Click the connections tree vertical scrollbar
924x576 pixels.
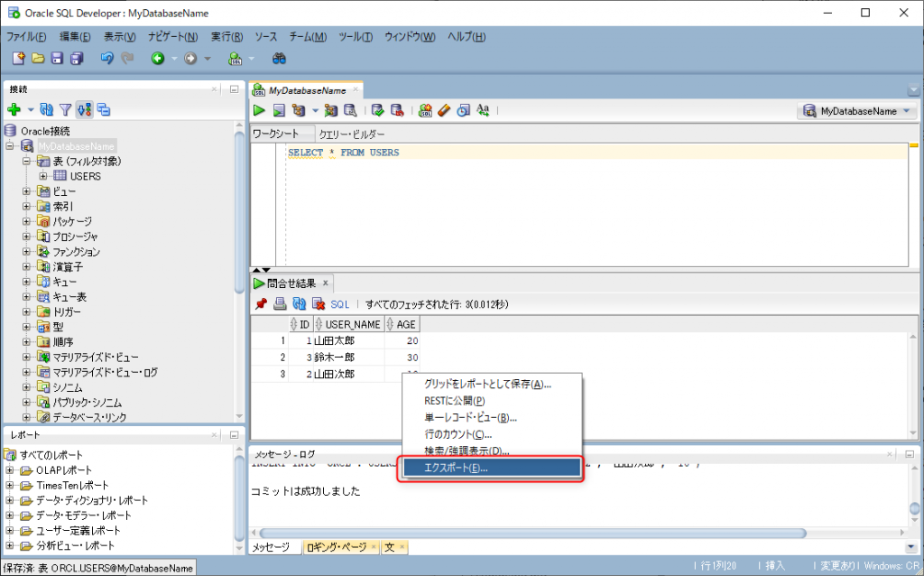tap(239, 212)
